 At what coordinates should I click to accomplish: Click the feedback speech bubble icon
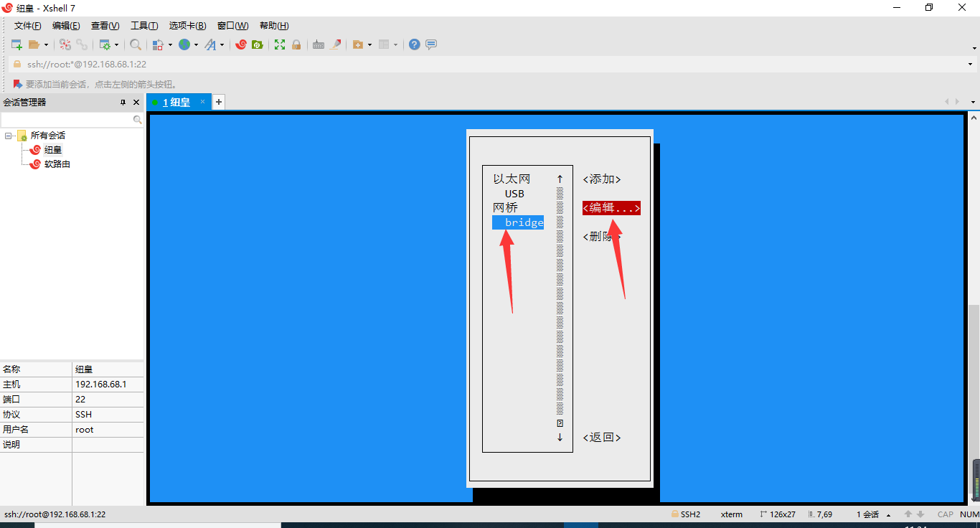pyautogui.click(x=431, y=44)
